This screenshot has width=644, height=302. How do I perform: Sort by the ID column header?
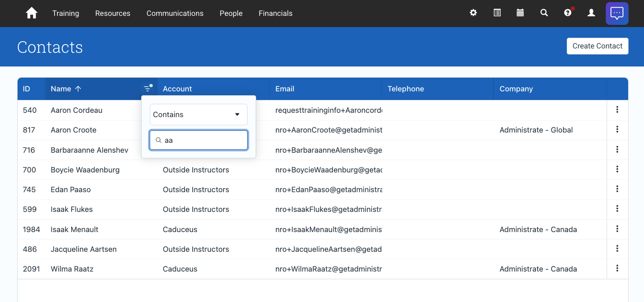coord(27,89)
